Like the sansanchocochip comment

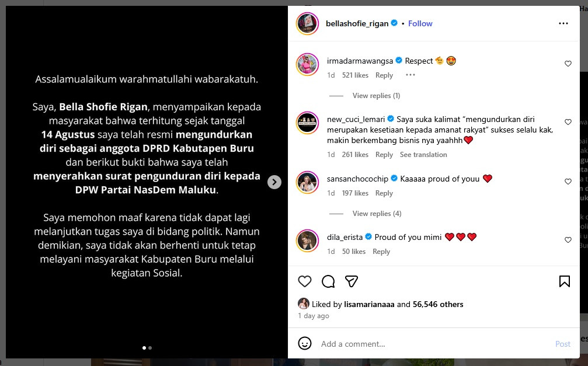tap(568, 182)
